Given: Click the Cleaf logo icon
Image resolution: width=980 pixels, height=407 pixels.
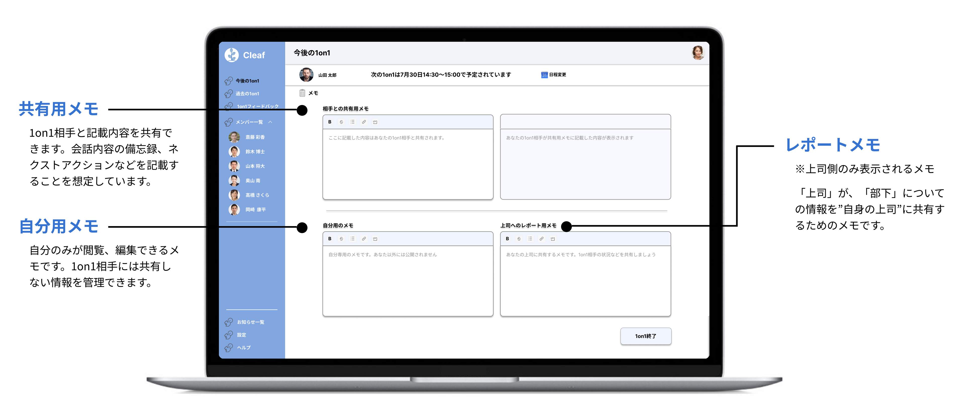Looking at the screenshot, I should coord(231,55).
